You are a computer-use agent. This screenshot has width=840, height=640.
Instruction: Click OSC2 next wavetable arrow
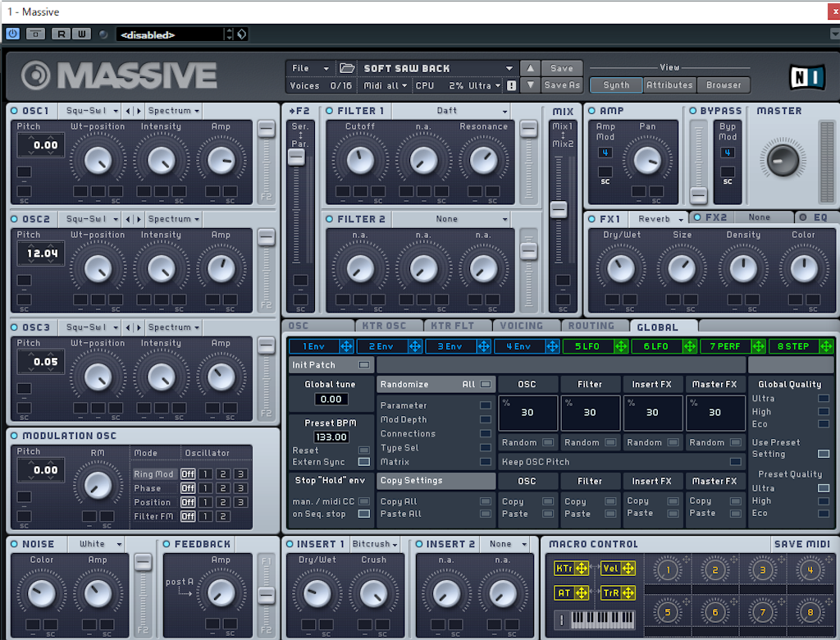pyautogui.click(x=139, y=219)
